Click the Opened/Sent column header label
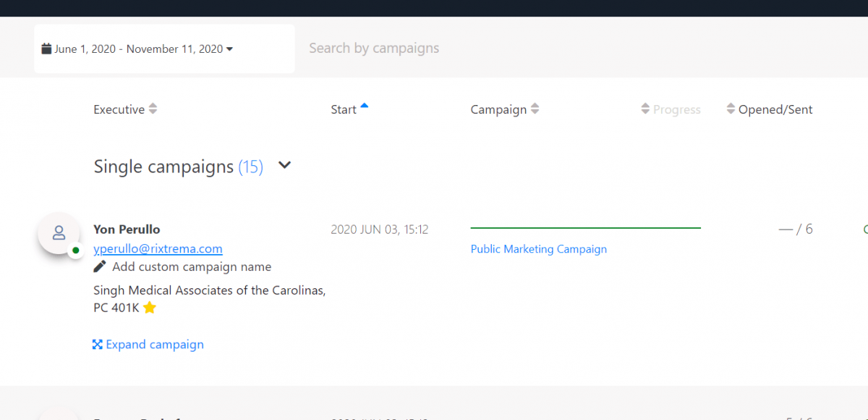The height and width of the screenshot is (420, 868). 775,109
